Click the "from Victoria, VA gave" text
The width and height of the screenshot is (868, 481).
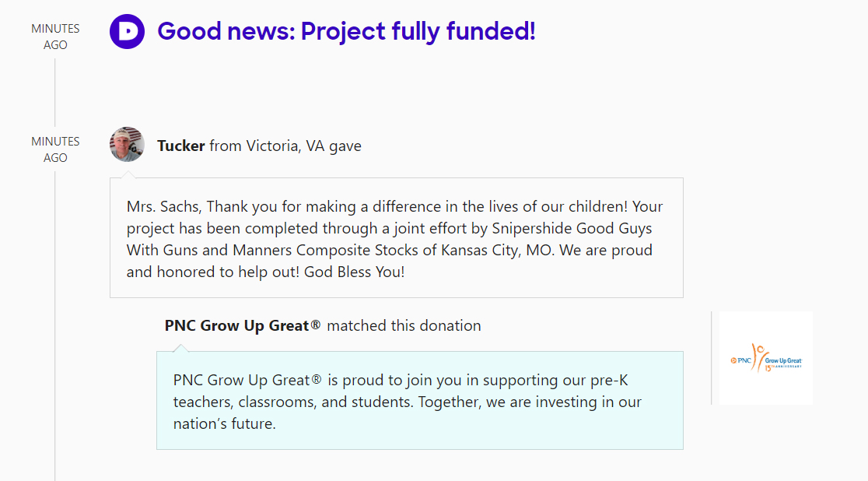tap(285, 146)
